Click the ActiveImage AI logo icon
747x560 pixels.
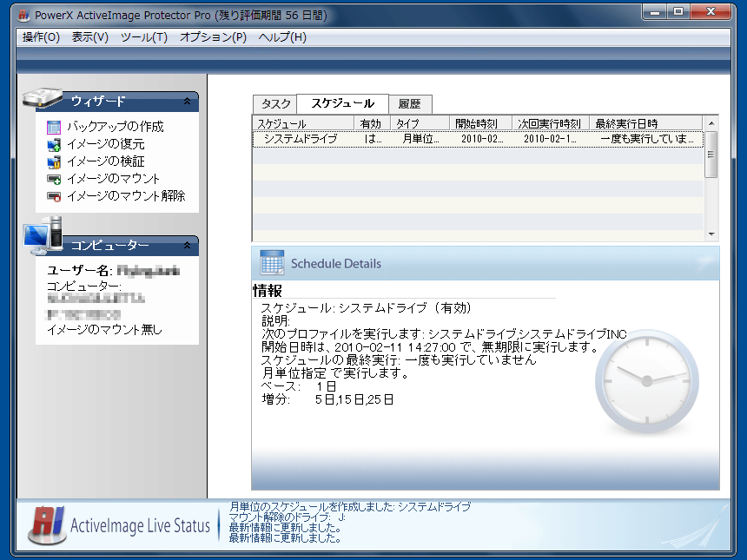pyautogui.click(x=47, y=525)
